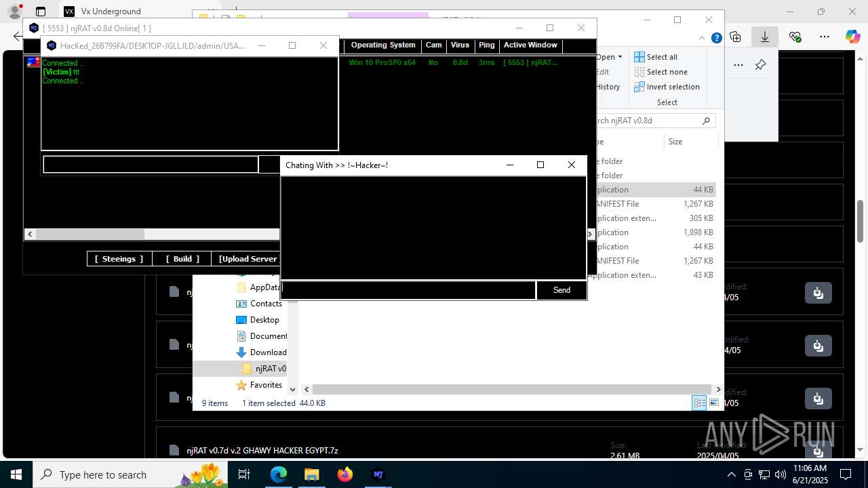Viewport: 868px width, 488px height.
Task: Click the njRAT v0.7d v.2 GHAWY HACKER EGYPT.7z link
Action: click(262, 450)
